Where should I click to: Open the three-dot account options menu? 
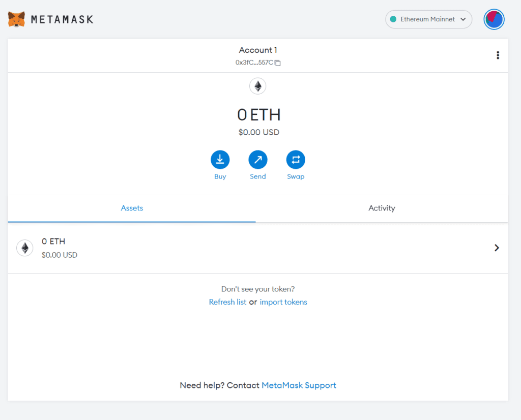[x=498, y=55]
